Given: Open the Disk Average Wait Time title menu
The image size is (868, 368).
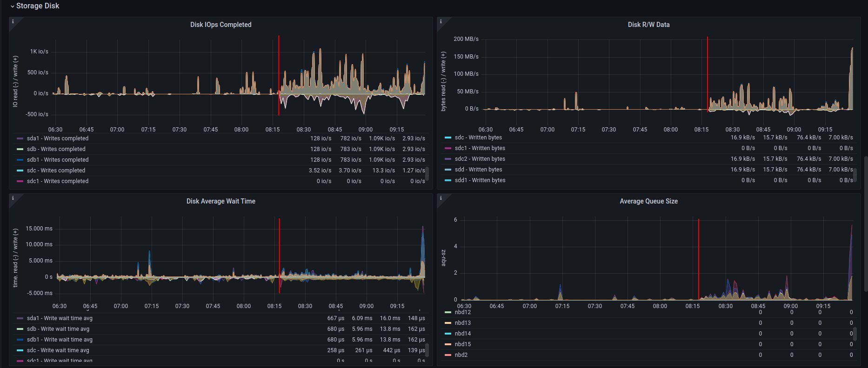Looking at the screenshot, I should click(x=220, y=201).
